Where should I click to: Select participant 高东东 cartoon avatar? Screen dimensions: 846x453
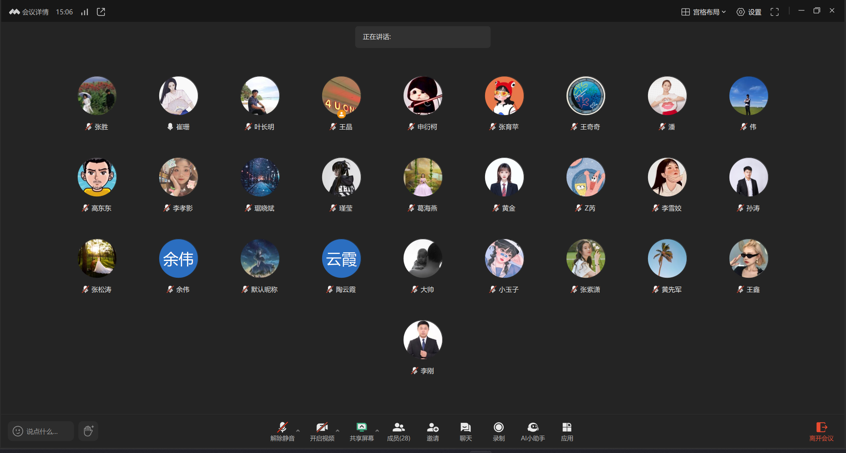click(x=97, y=177)
